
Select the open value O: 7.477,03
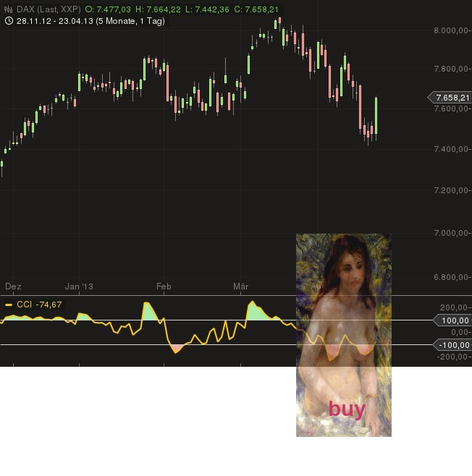coord(108,9)
